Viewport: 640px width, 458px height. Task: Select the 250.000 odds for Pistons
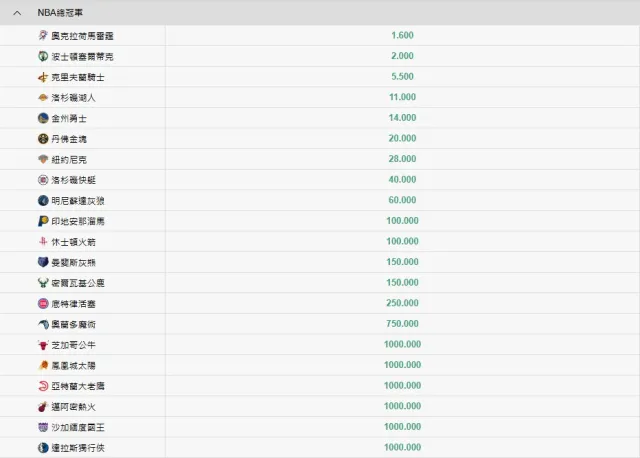tap(402, 303)
